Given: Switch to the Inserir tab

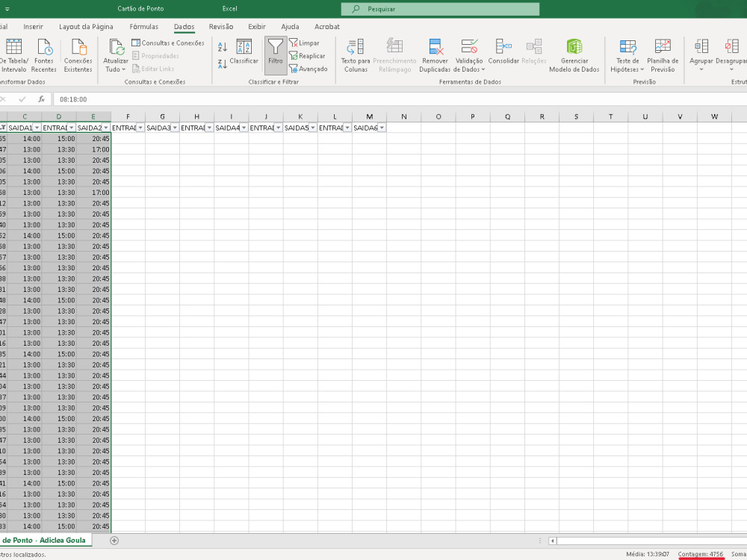Looking at the screenshot, I should pos(34,27).
